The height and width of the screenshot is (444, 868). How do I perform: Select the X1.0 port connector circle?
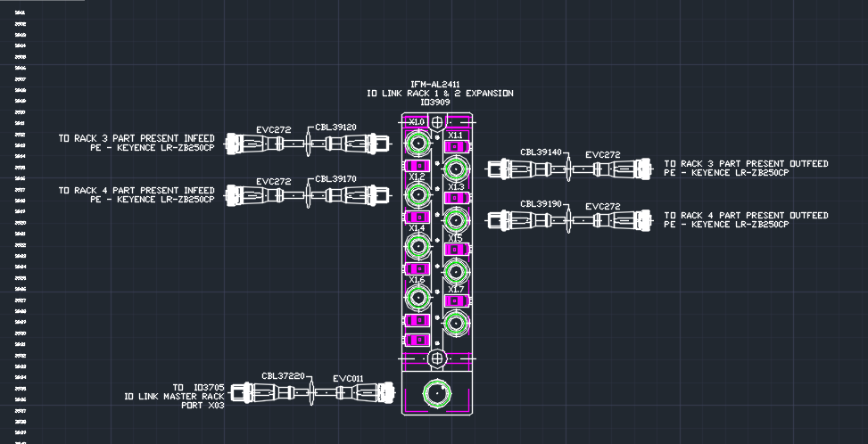(417, 143)
